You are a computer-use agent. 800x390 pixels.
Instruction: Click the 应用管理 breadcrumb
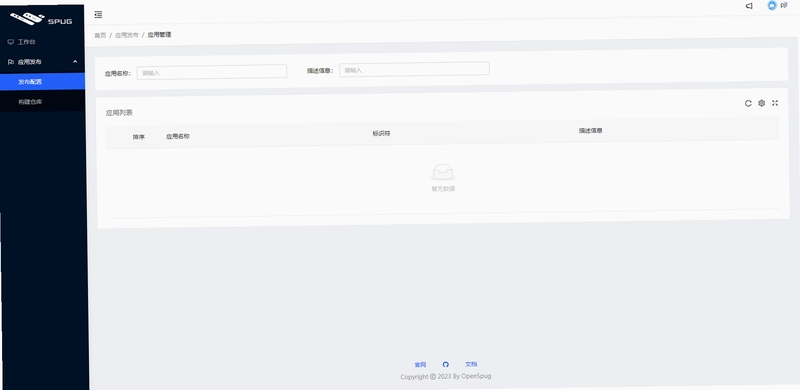[x=159, y=35]
